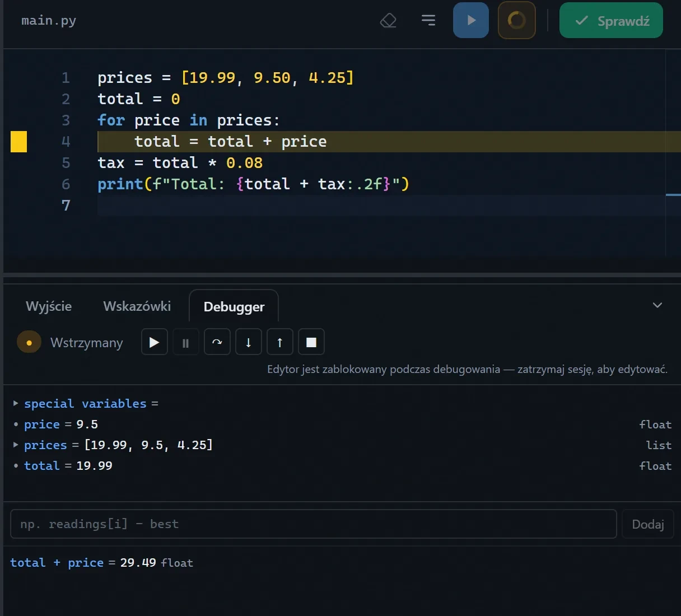Click line number 2 in gutter
Viewport: 681px width, 616px height.
(x=66, y=99)
